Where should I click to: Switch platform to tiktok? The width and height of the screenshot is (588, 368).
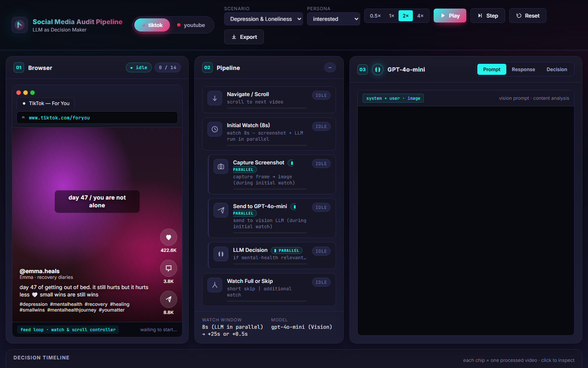(152, 25)
